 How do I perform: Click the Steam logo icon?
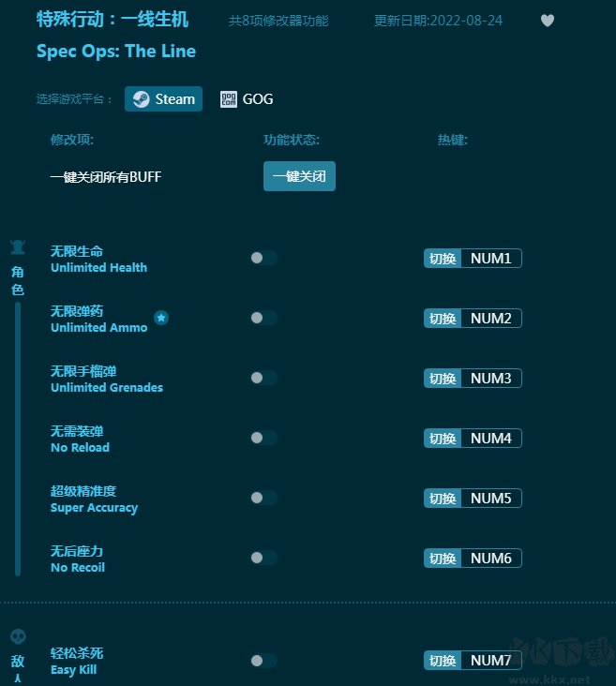click(141, 99)
